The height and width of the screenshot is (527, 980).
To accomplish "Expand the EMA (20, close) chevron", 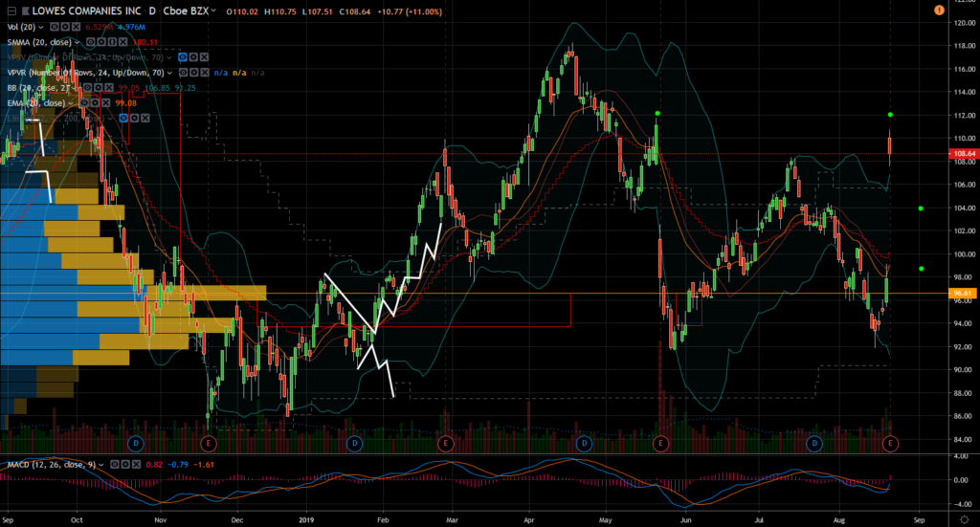I will tap(71, 103).
